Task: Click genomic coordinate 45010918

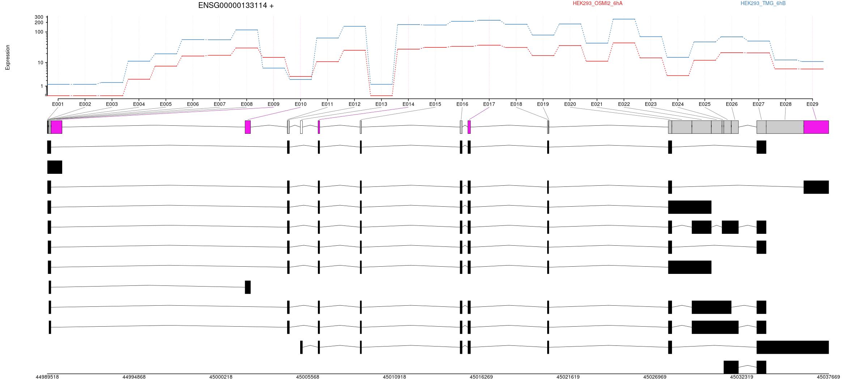Action: click(x=395, y=377)
